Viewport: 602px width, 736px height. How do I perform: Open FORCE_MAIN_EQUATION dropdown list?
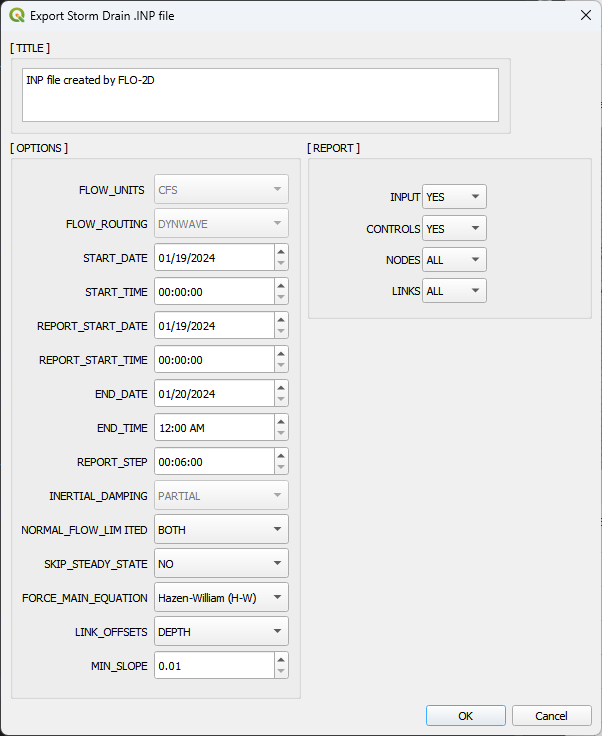point(221,597)
